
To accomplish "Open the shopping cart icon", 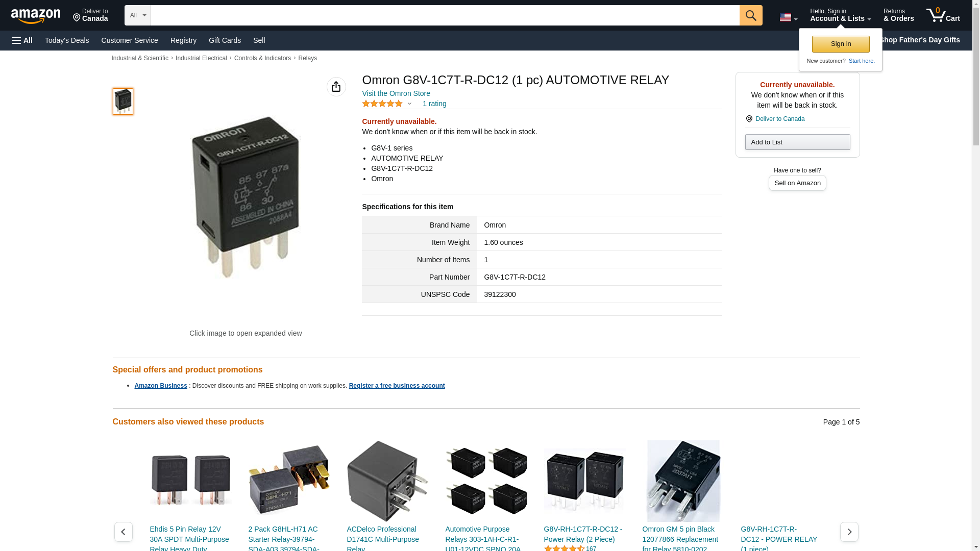I will click(943, 15).
